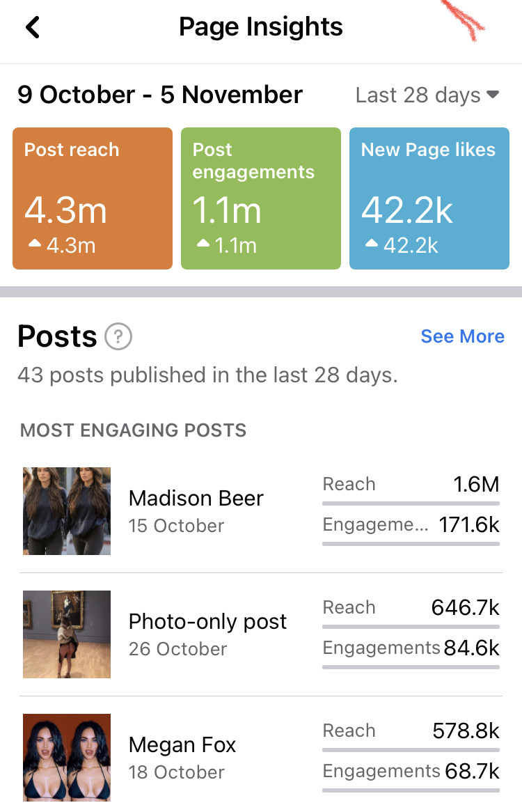Select the 18 October post title
This screenshot has height=812, width=522.
182,745
